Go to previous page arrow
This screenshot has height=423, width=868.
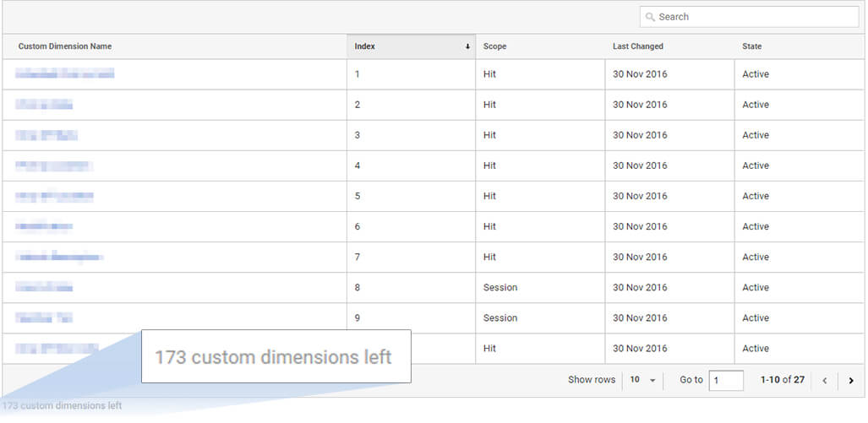pyautogui.click(x=825, y=381)
